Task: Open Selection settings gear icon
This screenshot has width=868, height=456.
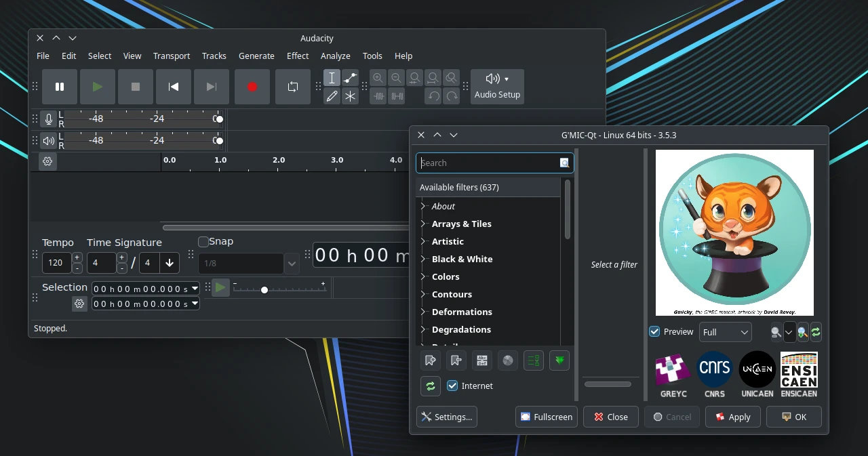Action: [x=79, y=304]
